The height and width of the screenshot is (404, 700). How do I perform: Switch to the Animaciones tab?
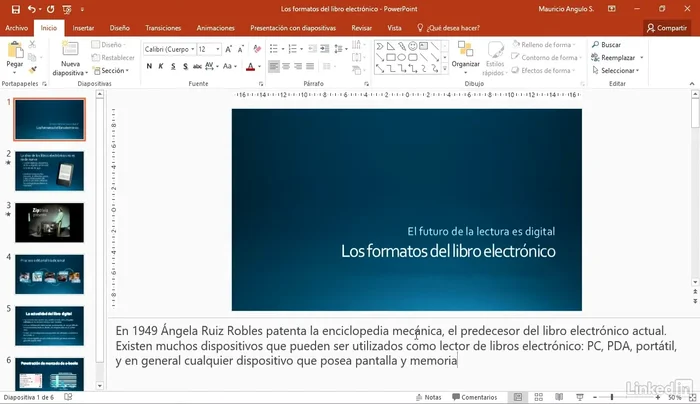coord(216,28)
